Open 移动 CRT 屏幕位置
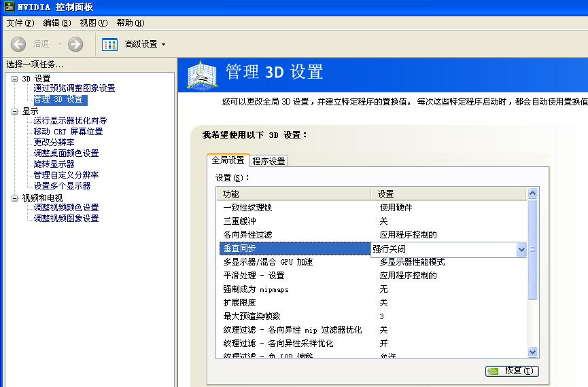 pos(68,132)
